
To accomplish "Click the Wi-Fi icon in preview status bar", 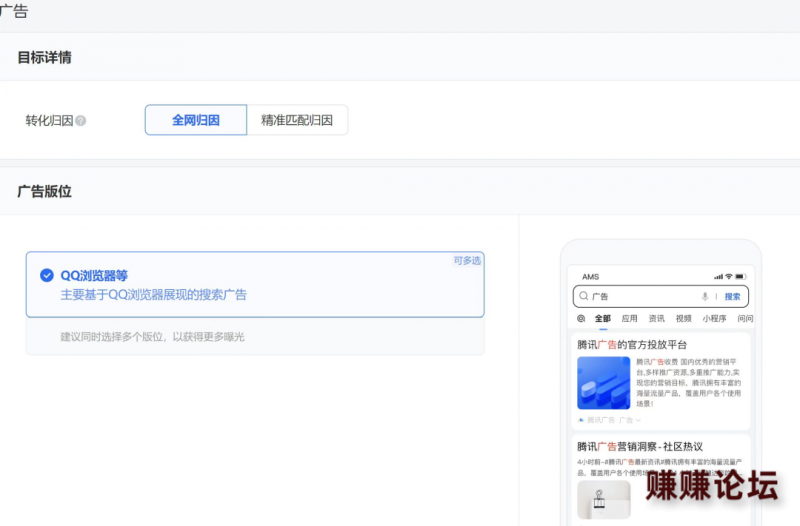I will pyautogui.click(x=729, y=277).
